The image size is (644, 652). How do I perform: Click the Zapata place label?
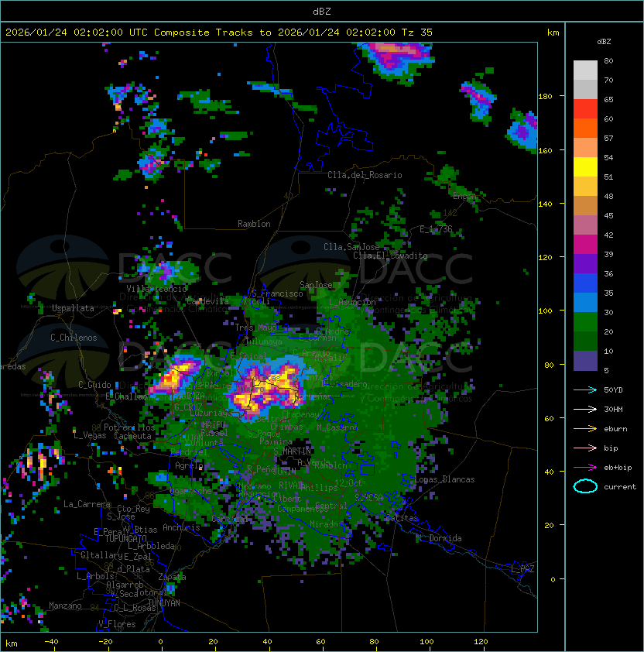pos(172,577)
